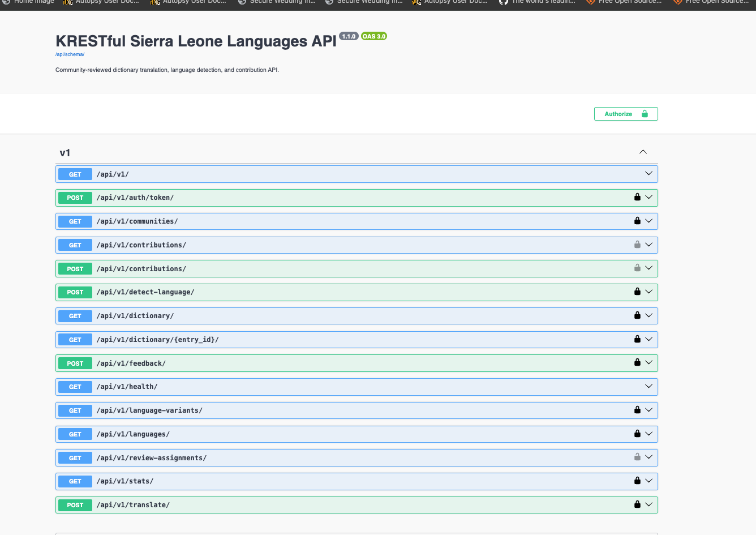Click the KRESTful Sierra Leone Languages API title

click(x=196, y=41)
